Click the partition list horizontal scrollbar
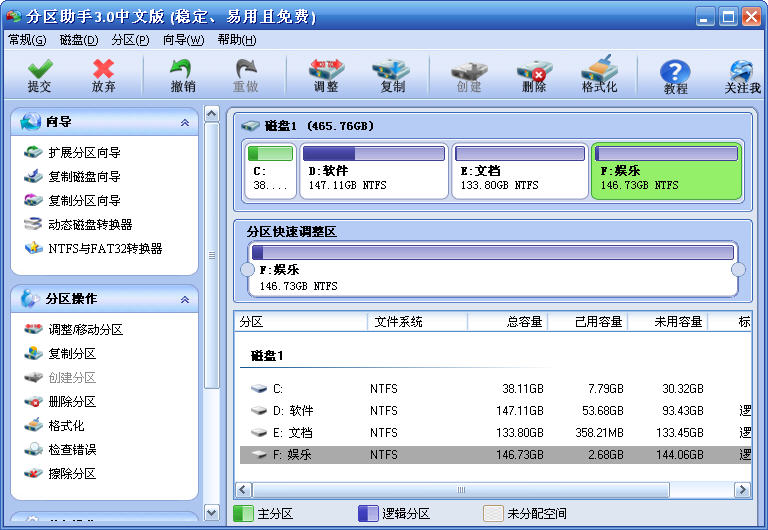Image resolution: width=768 pixels, height=530 pixels. click(461, 490)
